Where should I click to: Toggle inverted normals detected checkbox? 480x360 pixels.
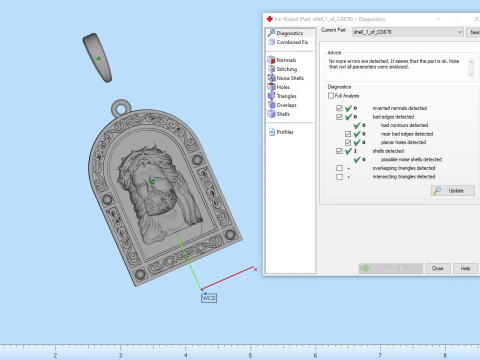[339, 108]
